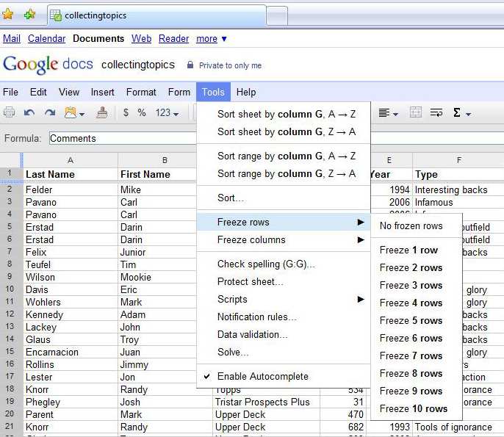Viewport: 504px width, 437px height.
Task: Open the clipboard paste dropdown
Action: pos(82,114)
